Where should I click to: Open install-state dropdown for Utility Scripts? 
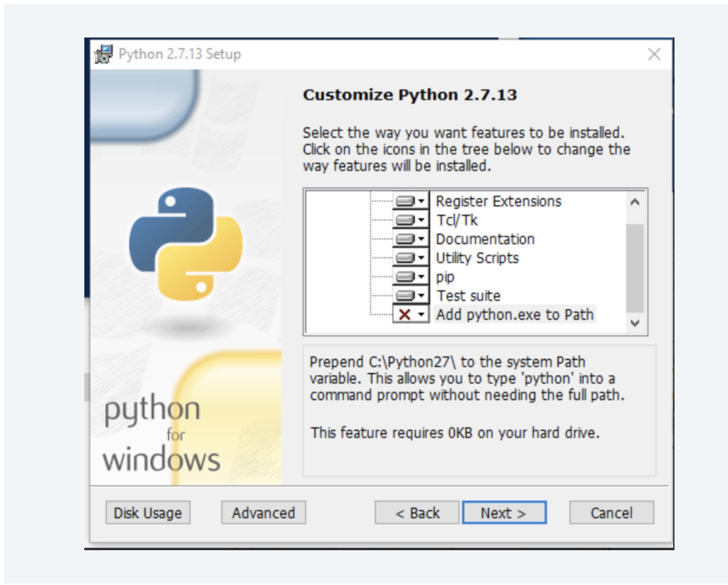coord(410,258)
